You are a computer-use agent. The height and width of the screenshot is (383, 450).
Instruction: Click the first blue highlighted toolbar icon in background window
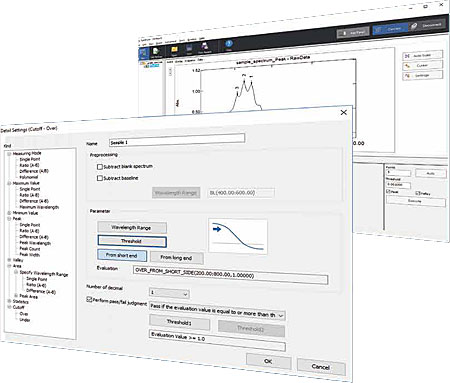coord(144,53)
